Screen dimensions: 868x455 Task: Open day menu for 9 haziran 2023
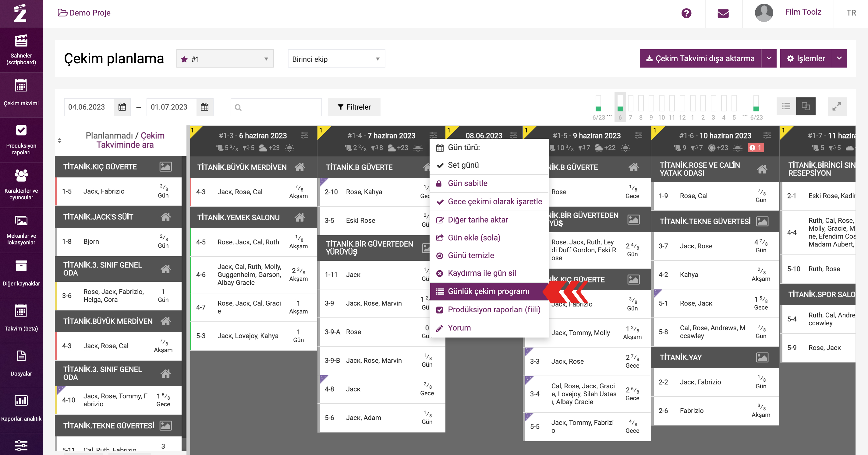tap(639, 135)
